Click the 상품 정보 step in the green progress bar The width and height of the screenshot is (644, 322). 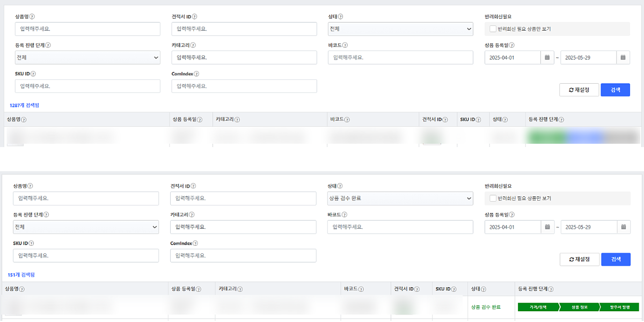579,308
